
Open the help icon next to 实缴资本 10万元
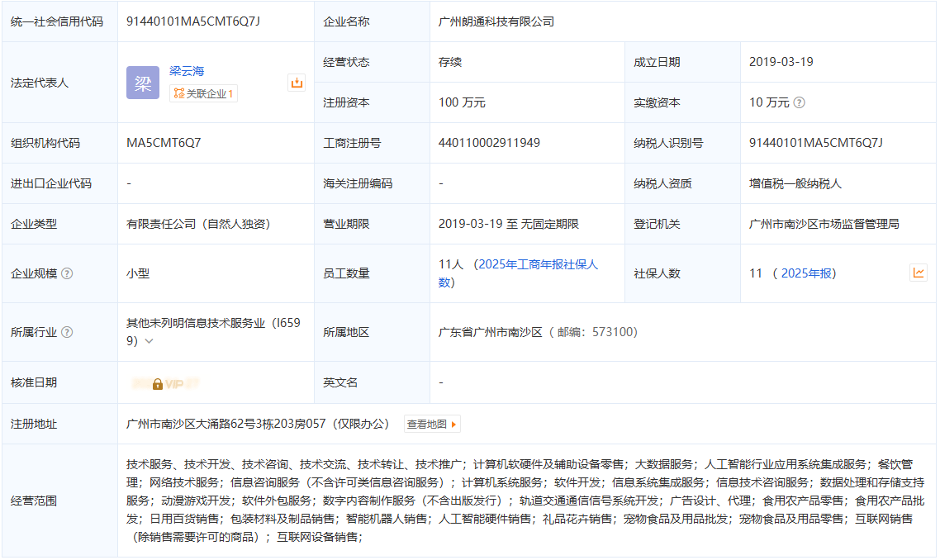point(799,102)
